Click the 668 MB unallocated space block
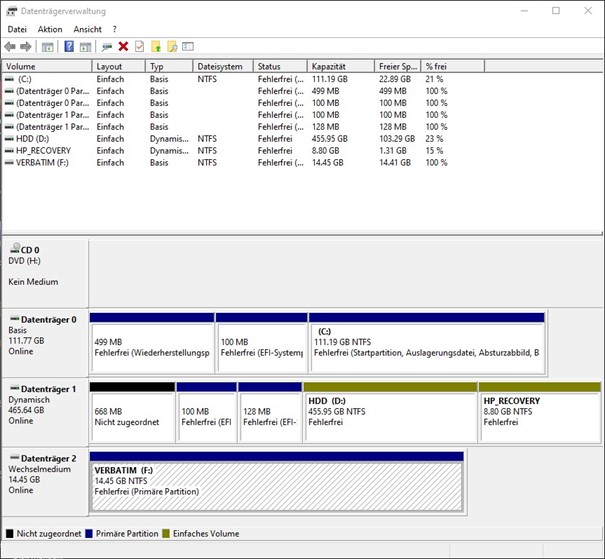Image resolution: width=605 pixels, height=559 pixels. coord(132,415)
